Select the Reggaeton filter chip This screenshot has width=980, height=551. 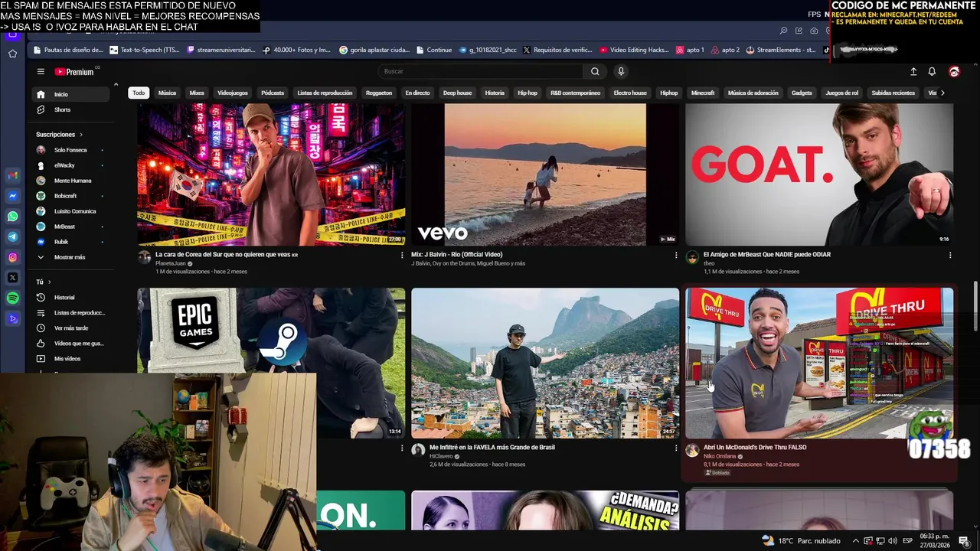tap(379, 93)
